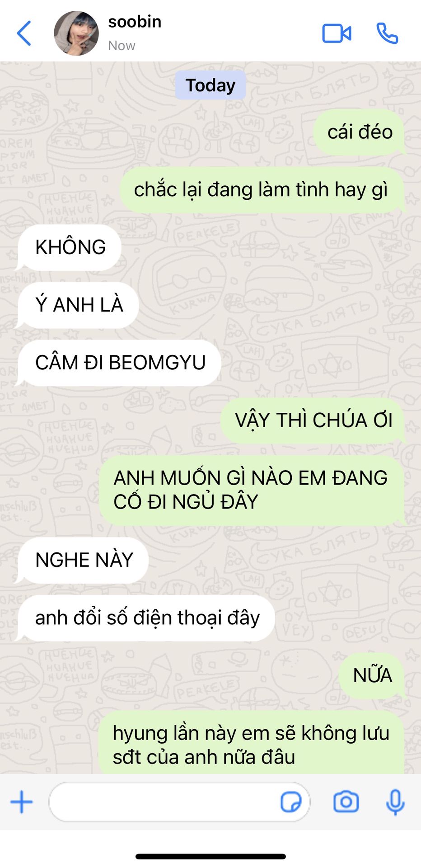Start a video call with soobin
The image size is (421, 868).
click(x=337, y=33)
